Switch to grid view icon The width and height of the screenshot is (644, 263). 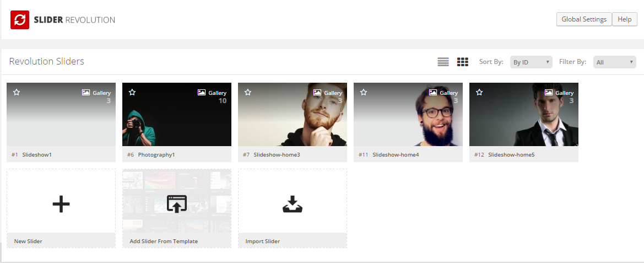coord(462,62)
